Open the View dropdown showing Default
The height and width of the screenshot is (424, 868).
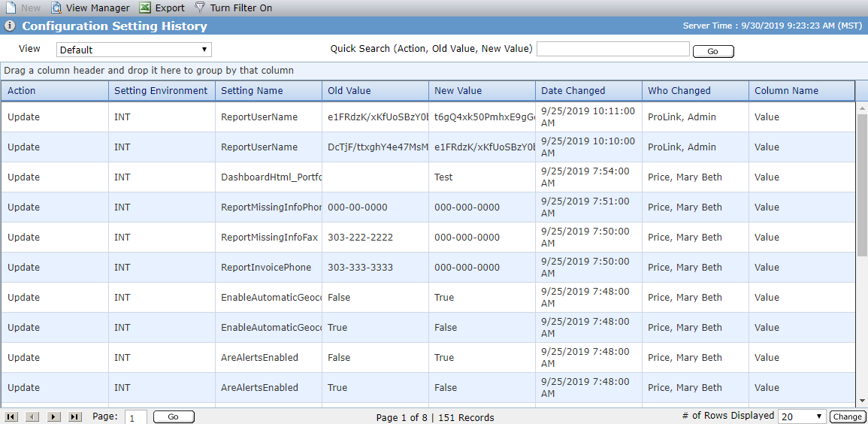134,50
